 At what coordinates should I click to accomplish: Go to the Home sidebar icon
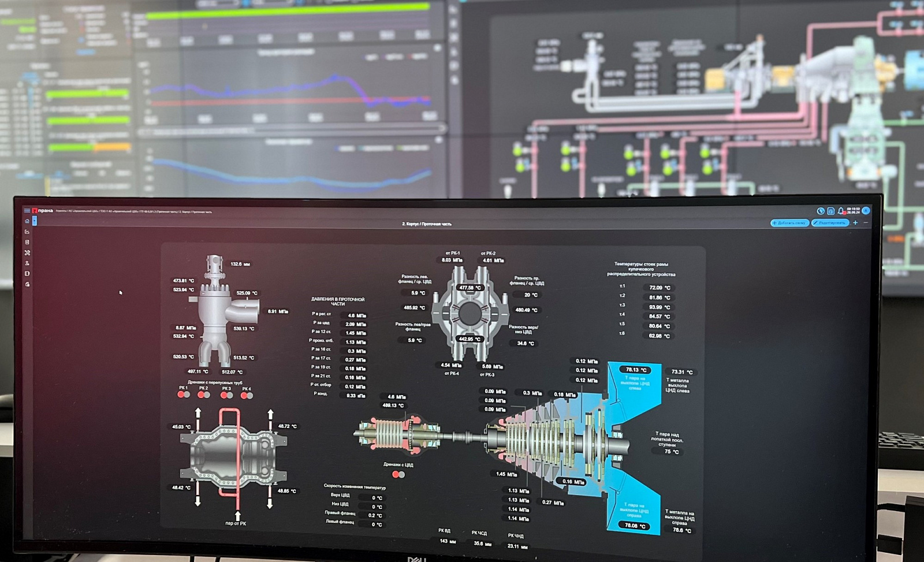[x=27, y=221]
